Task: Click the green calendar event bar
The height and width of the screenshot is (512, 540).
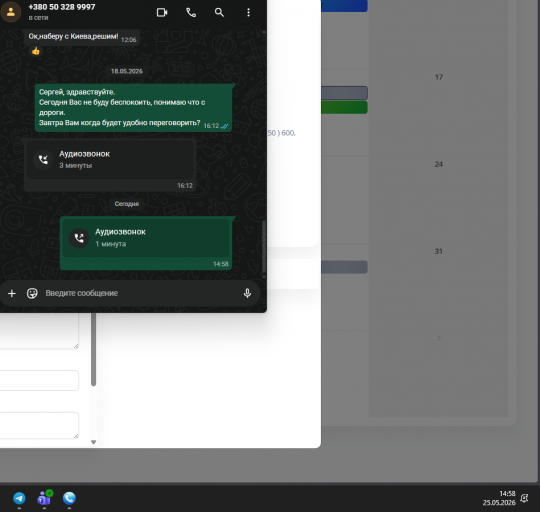Action: tap(344, 107)
